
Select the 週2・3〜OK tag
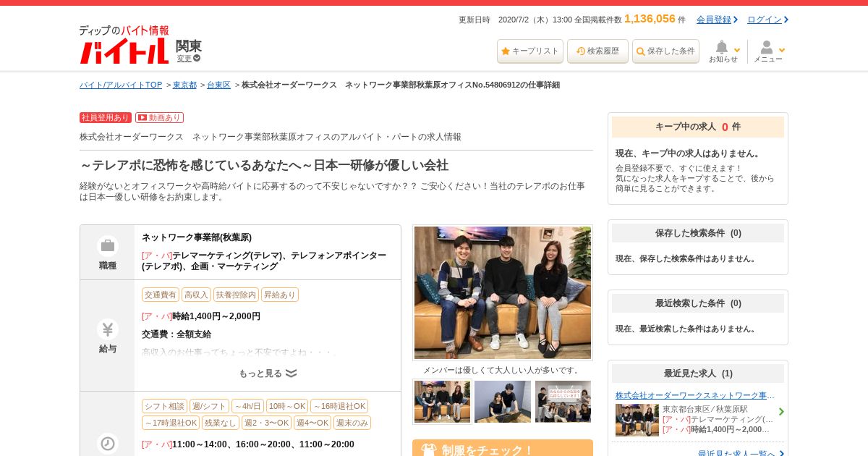267,423
